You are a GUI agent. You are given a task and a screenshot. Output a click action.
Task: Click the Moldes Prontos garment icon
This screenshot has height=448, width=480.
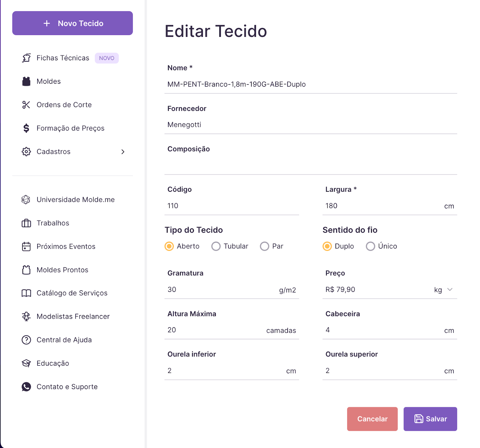tap(26, 270)
